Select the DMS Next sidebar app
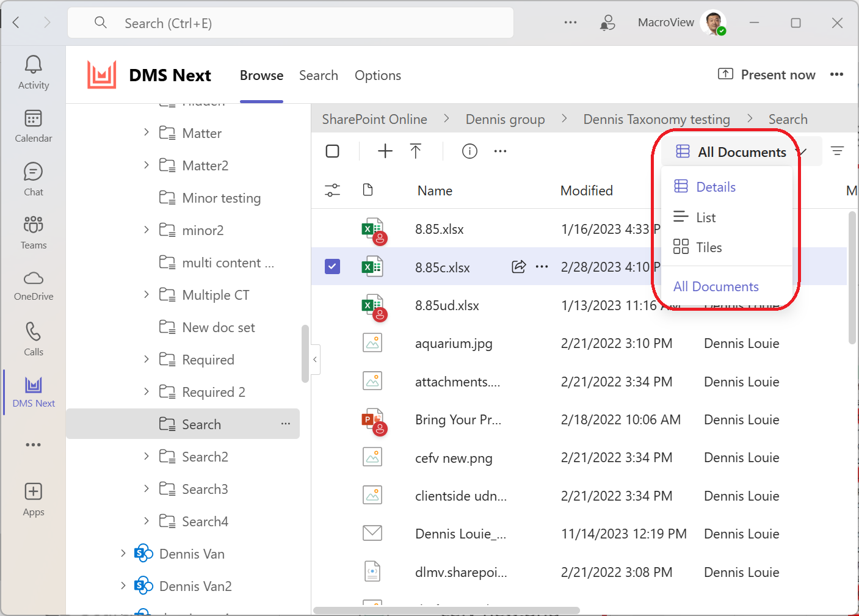Image resolution: width=859 pixels, height=616 pixels. 34,392
